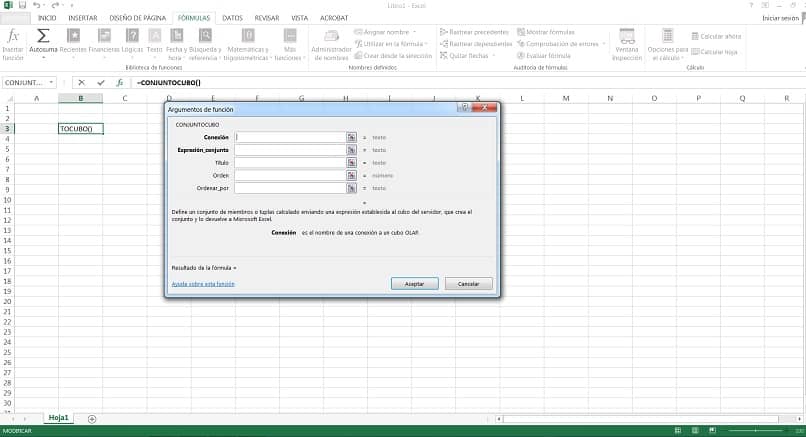Open the INSERTAR ribbon tab
The width and height of the screenshot is (806, 437).
click(x=83, y=18)
